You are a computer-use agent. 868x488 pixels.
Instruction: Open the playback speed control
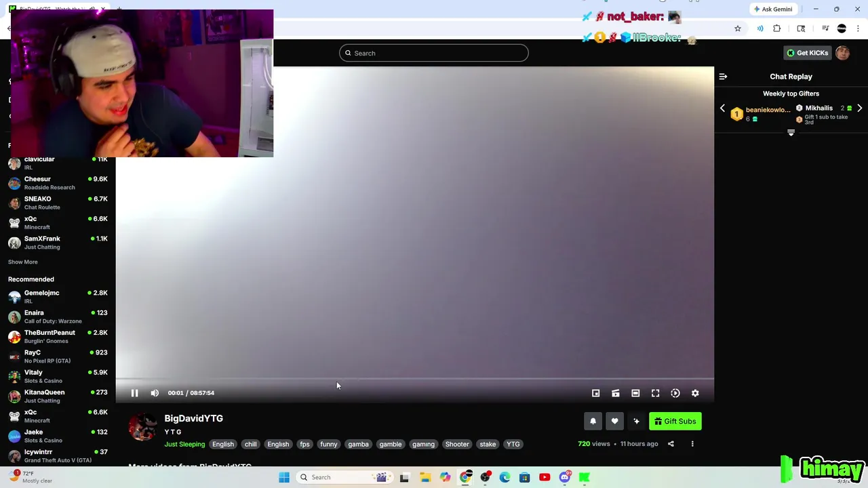tap(675, 393)
